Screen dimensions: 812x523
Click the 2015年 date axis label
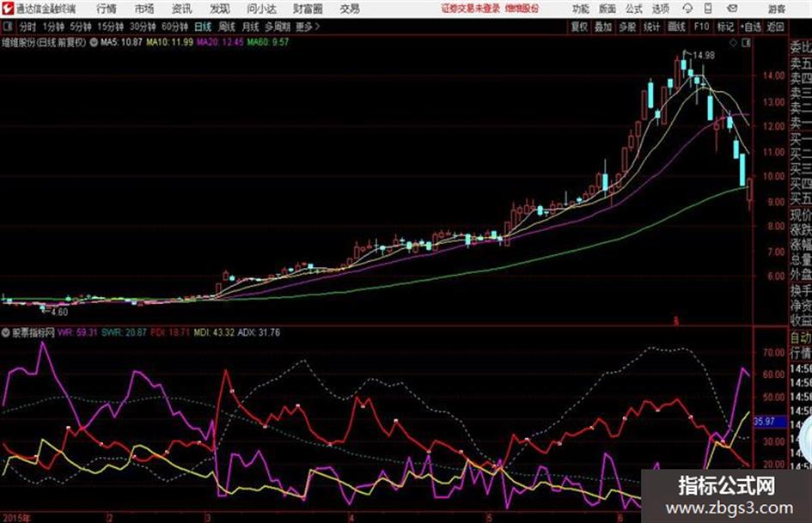click(x=16, y=518)
